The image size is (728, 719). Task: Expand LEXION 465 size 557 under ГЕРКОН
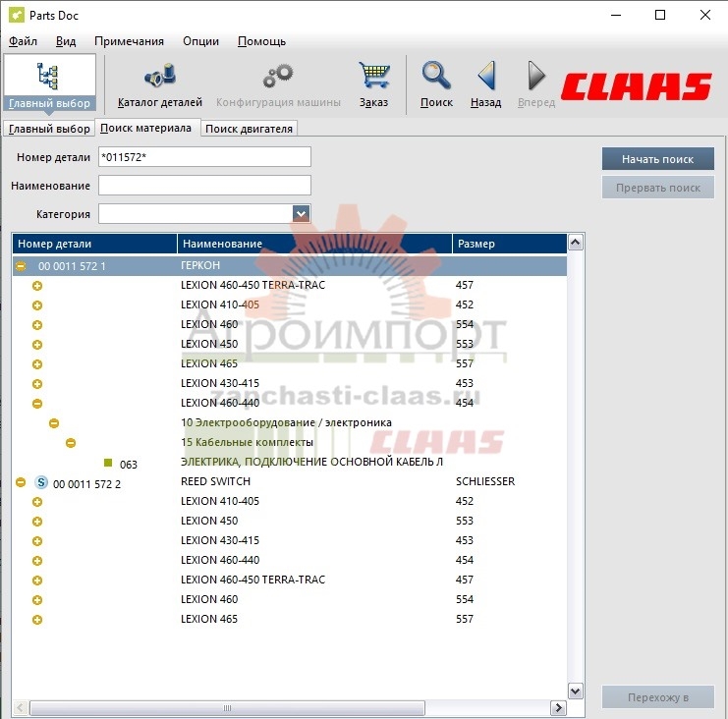point(37,364)
